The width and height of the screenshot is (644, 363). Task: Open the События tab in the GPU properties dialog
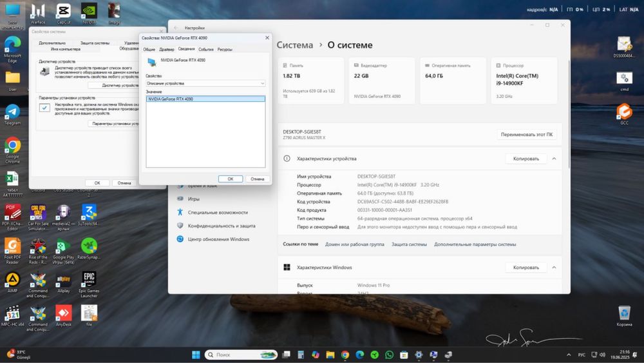tap(206, 49)
